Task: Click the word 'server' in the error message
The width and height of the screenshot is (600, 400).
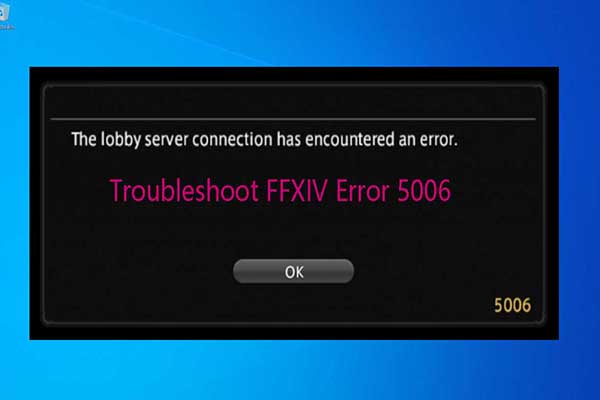Action: coord(166,140)
